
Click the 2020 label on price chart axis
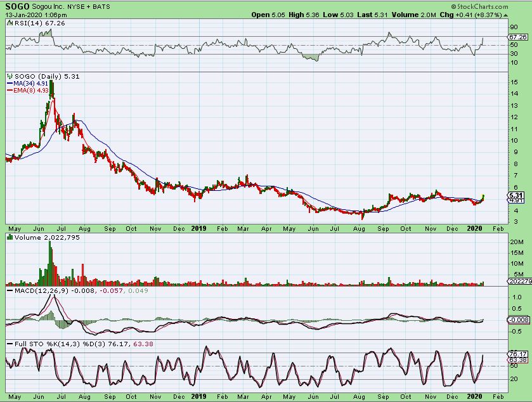[x=474, y=227]
